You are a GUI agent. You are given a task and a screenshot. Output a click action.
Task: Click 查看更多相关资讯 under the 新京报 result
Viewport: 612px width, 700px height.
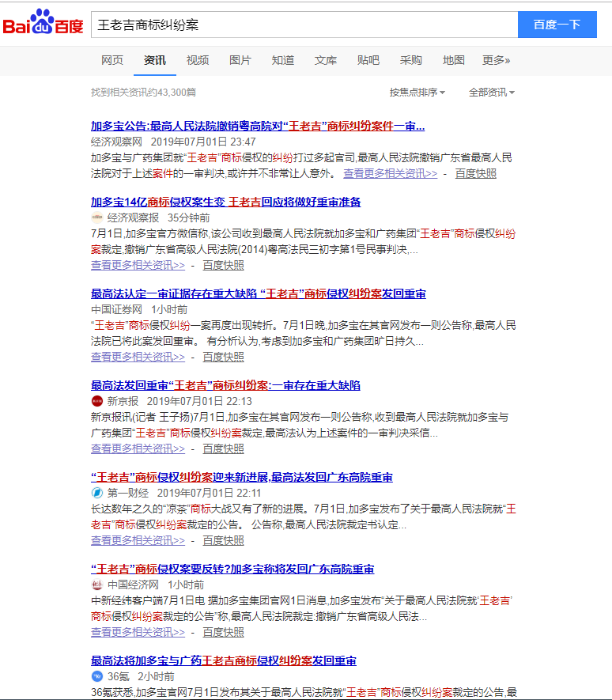click(x=138, y=448)
